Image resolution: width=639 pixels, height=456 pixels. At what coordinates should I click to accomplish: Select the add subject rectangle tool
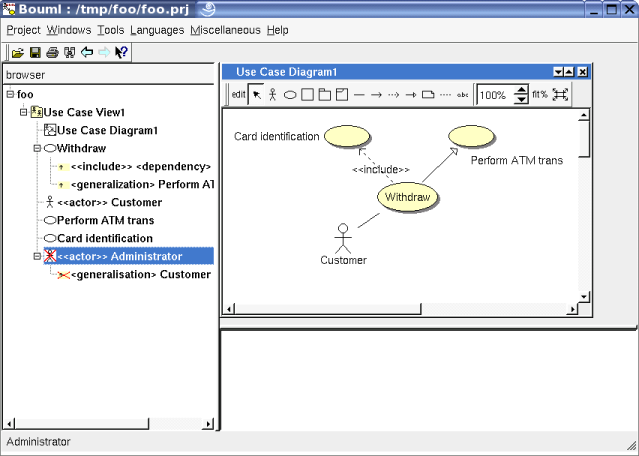point(307,95)
